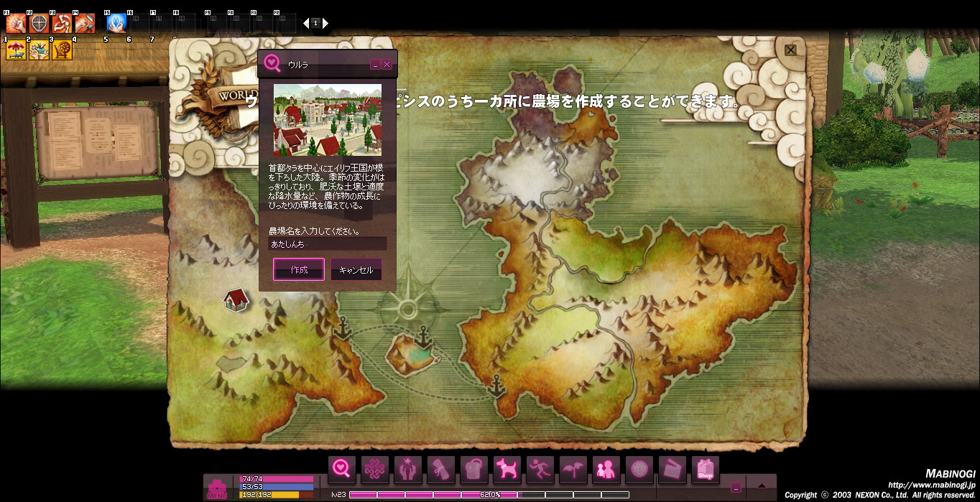Open the quest scroll icon
The height and width of the screenshot is (502, 980).
click(x=441, y=469)
